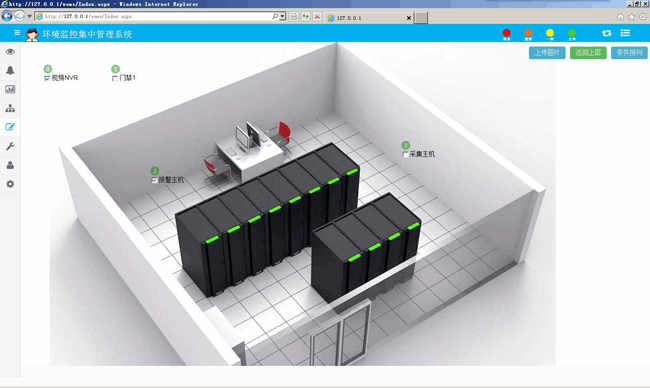Open the wrench maintenance icon in sidebar
This screenshot has height=388, width=650.
point(10,146)
